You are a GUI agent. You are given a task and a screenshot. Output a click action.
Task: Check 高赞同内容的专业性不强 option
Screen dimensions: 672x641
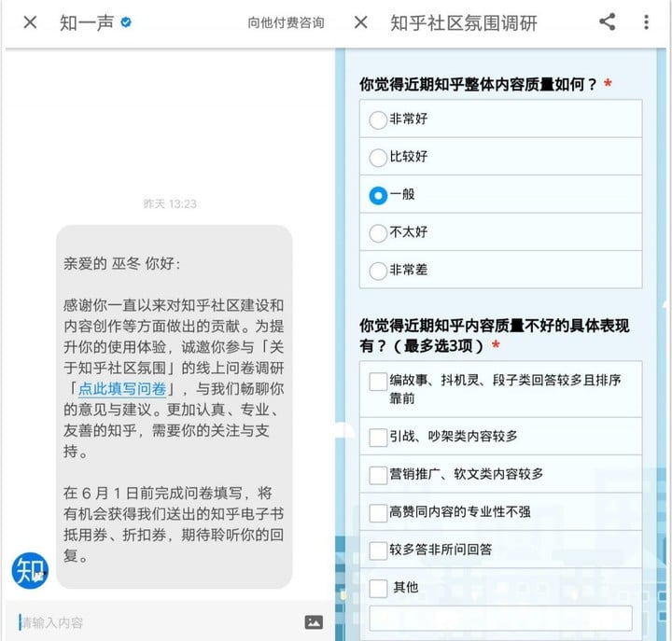pos(378,513)
